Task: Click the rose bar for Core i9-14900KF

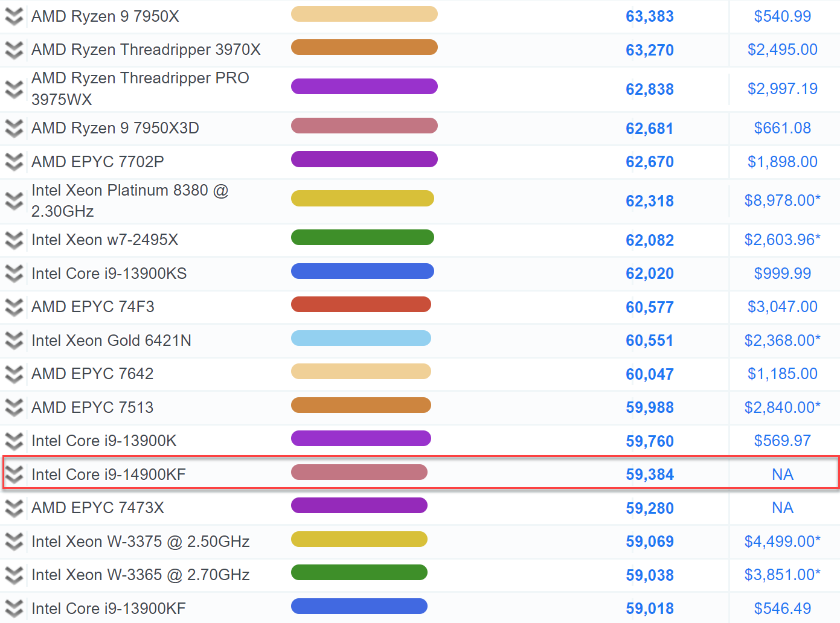Action: pyautogui.click(x=359, y=472)
